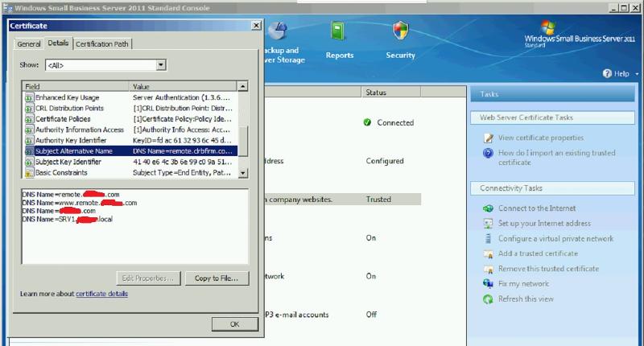644x346 pixels.
Task: Click the Connectivity Tasks header
Action: [552, 188]
